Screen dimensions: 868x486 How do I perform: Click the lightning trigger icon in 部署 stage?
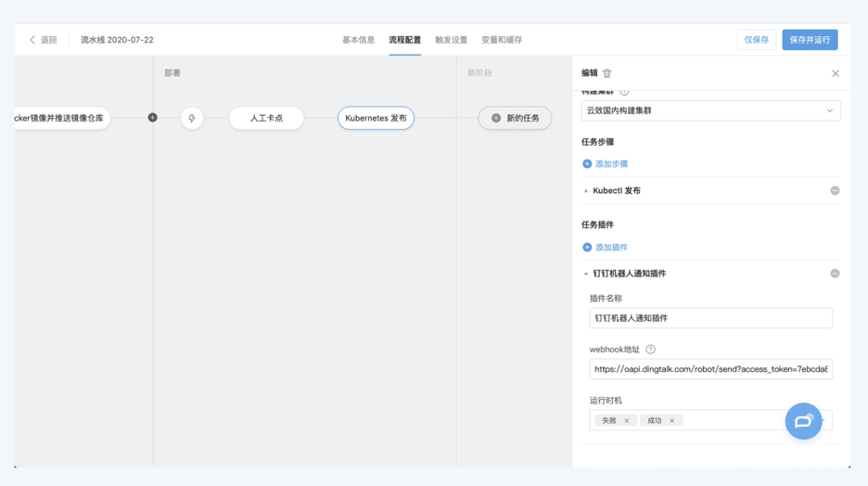click(x=192, y=118)
